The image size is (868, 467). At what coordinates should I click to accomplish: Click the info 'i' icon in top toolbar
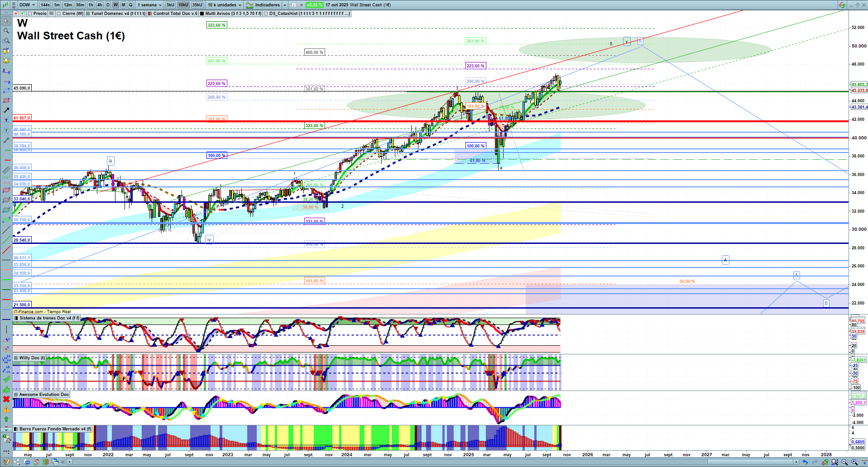point(293,5)
